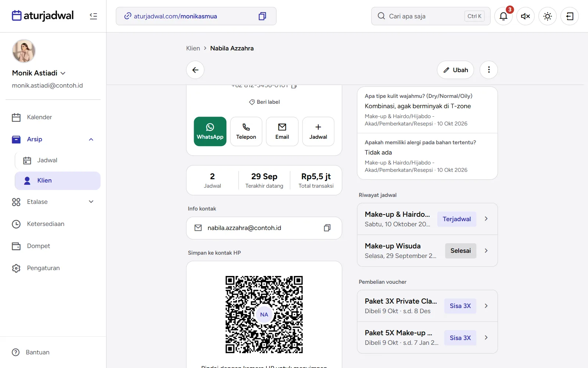The width and height of the screenshot is (588, 368).
Task: Copy nabila.azzahra@contoh.id email address
Action: [327, 228]
